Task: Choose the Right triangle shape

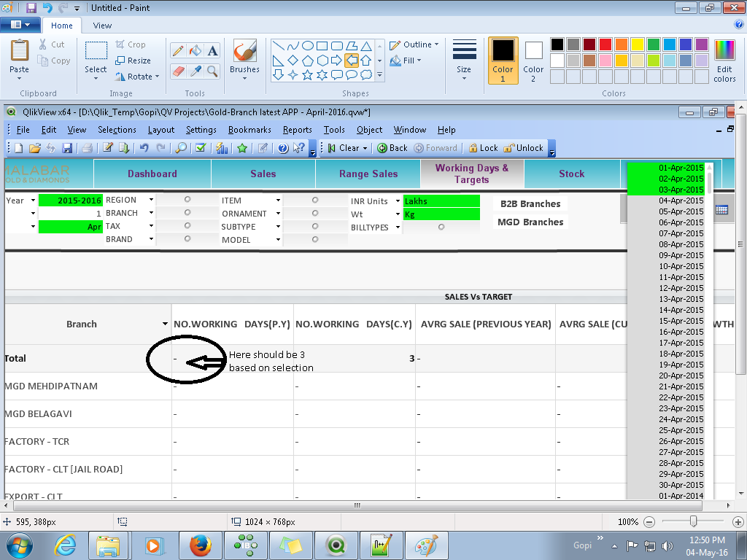Action: [x=279, y=61]
